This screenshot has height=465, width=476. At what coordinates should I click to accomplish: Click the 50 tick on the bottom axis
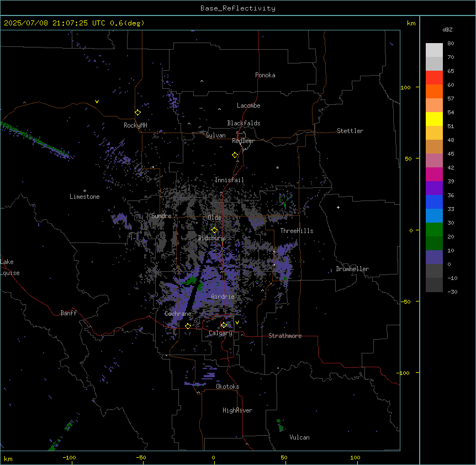coord(284,457)
